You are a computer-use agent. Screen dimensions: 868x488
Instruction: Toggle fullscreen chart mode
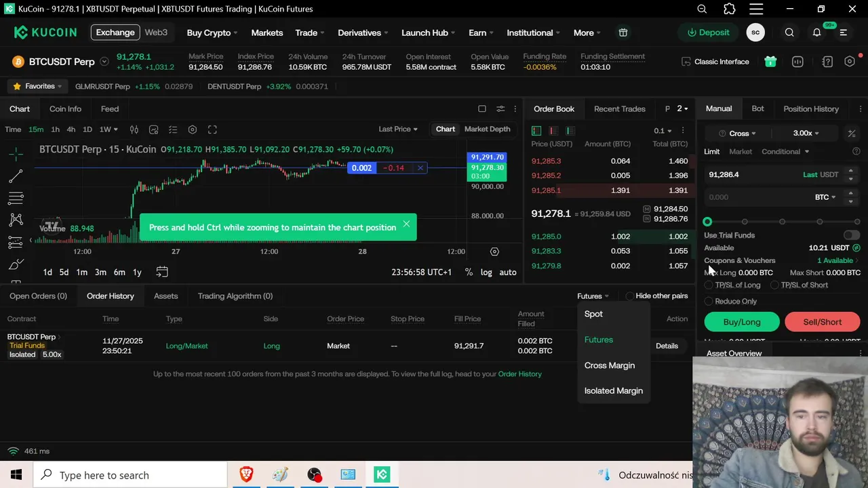(x=212, y=129)
